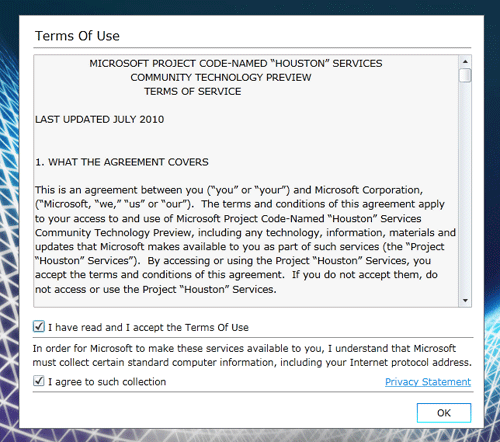
Task: Open the Privacy Statement link
Action: click(428, 382)
